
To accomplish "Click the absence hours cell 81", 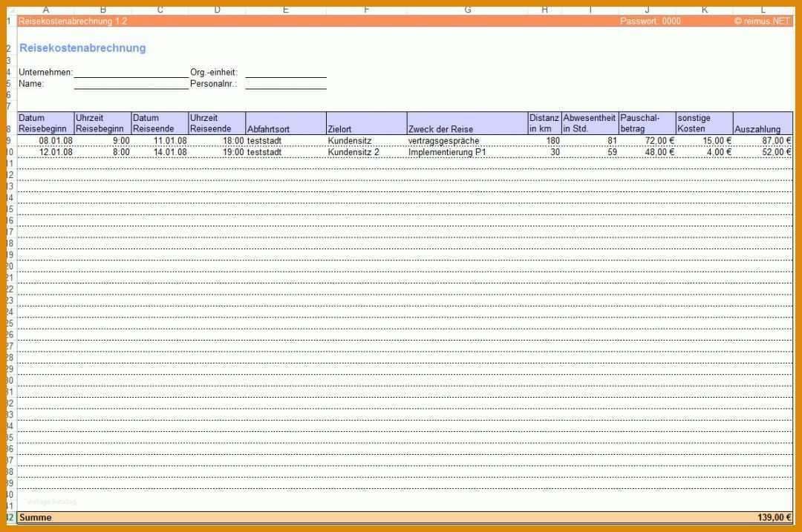I will 590,140.
